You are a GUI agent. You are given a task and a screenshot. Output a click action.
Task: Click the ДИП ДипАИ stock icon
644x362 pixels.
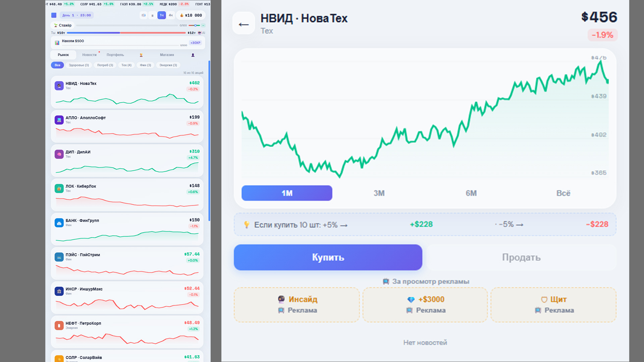click(x=59, y=154)
